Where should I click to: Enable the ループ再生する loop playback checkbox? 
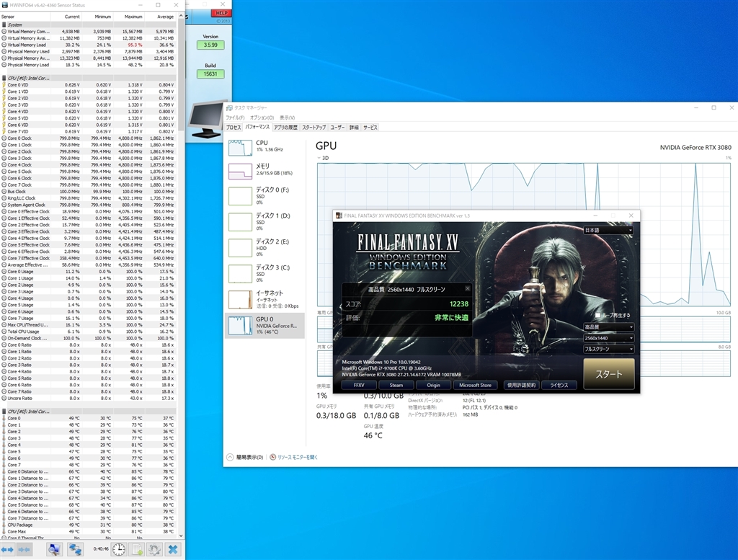598,315
